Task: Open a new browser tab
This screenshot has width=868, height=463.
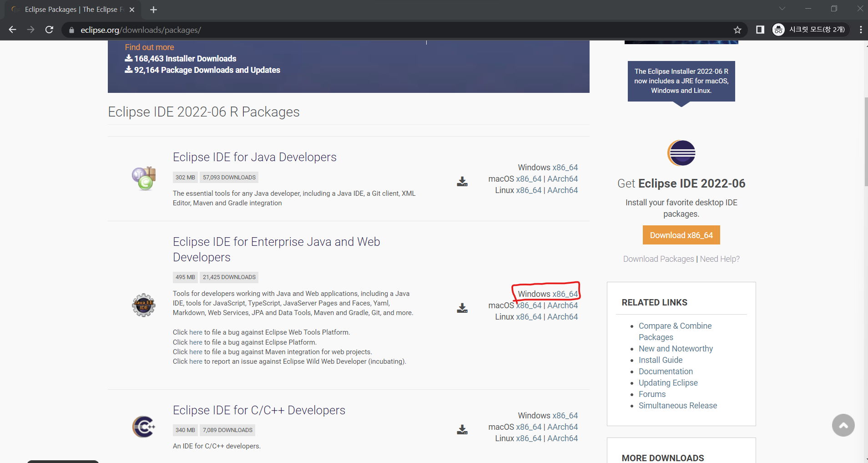Action: point(153,10)
